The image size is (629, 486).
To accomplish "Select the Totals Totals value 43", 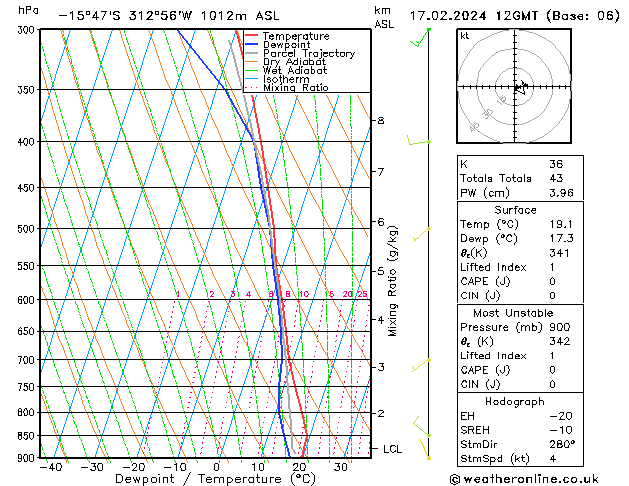I will pyautogui.click(x=556, y=178).
